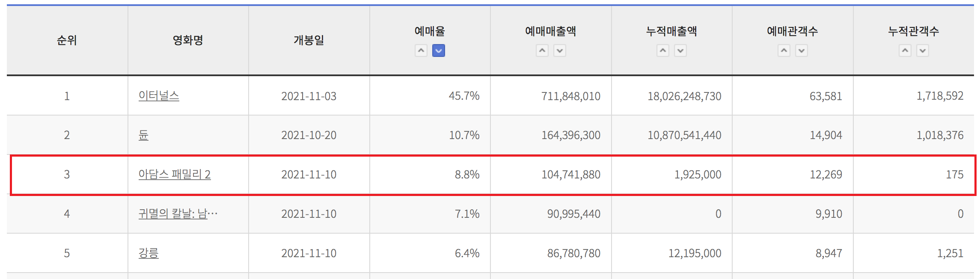Click the 1,251 cumulative audience value
980x279 pixels.
[x=950, y=253]
